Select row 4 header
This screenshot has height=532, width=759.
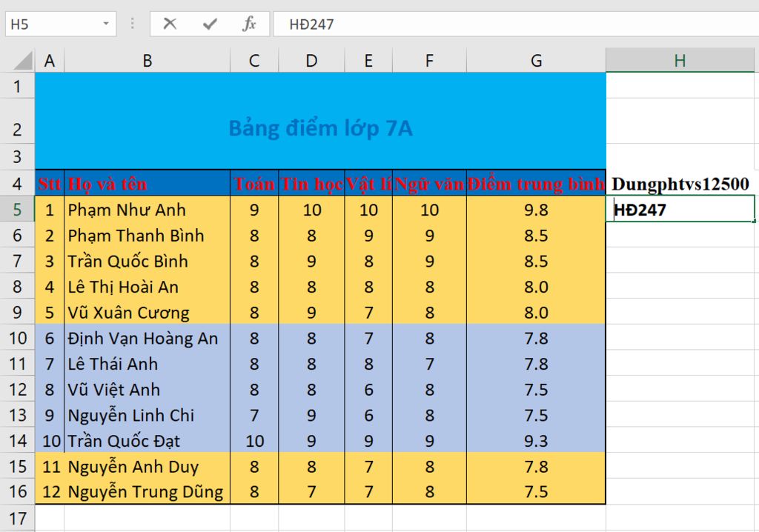[x=18, y=184]
